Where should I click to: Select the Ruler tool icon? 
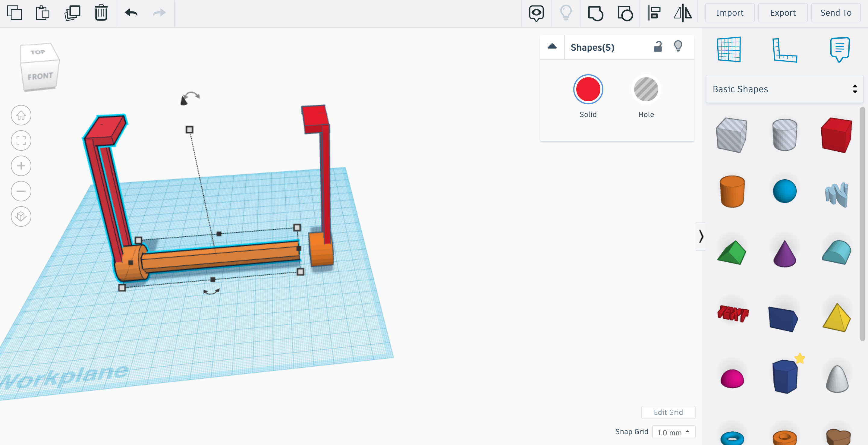784,50
